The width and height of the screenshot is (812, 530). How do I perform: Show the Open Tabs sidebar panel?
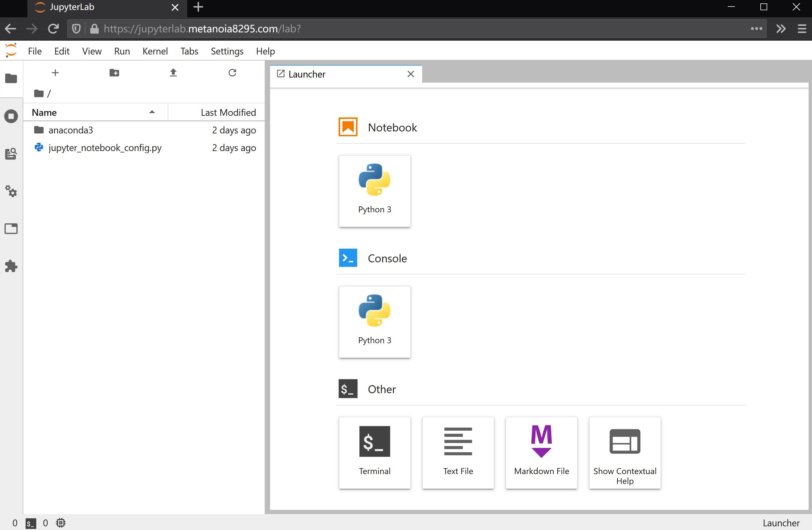(11, 229)
